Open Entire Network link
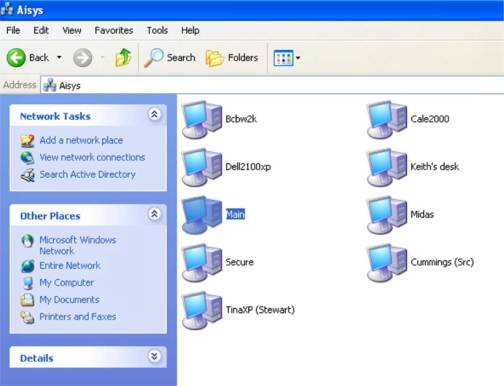The height and width of the screenshot is (386, 504). [x=70, y=265]
